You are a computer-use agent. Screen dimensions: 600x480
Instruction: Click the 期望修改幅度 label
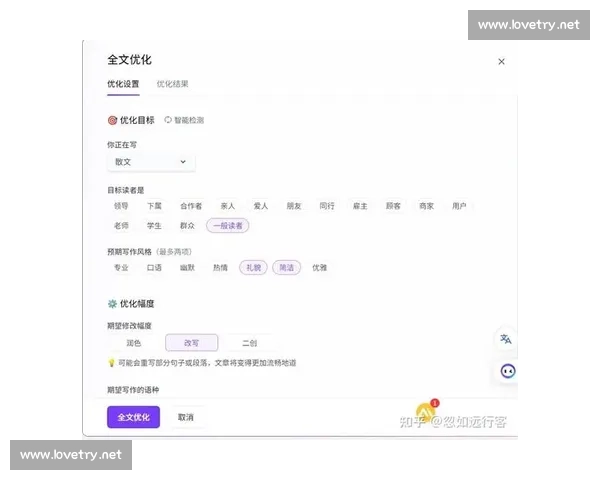tap(129, 326)
